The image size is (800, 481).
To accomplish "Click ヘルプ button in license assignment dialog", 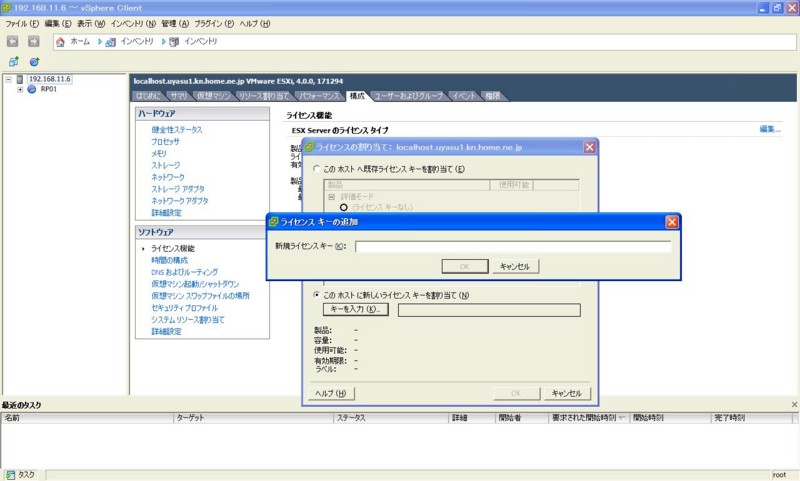I will pos(331,393).
